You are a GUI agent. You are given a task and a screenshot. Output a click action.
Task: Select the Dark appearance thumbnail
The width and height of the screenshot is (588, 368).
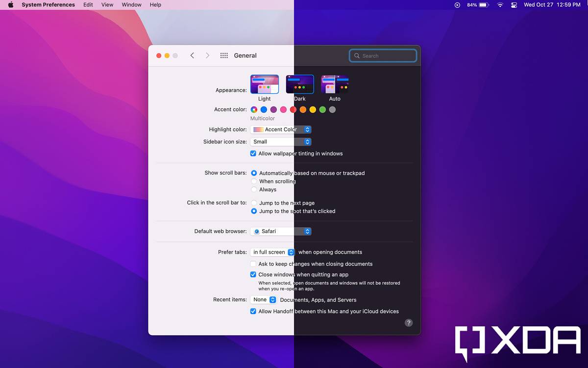point(300,84)
